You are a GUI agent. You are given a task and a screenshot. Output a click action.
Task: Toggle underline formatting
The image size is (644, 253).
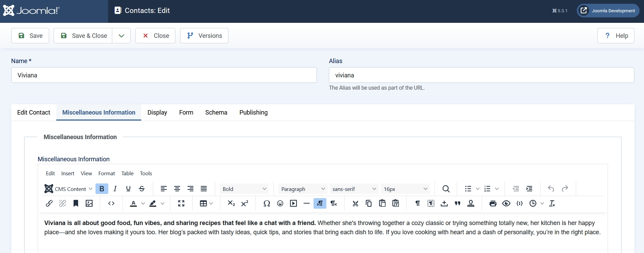click(128, 189)
